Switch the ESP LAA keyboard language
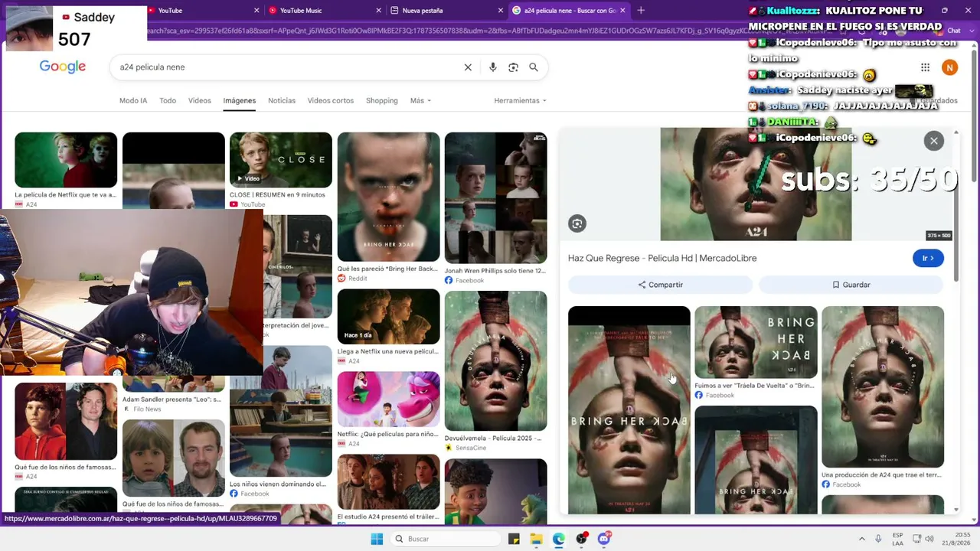Screen dimensions: 980x551 pos(898,539)
